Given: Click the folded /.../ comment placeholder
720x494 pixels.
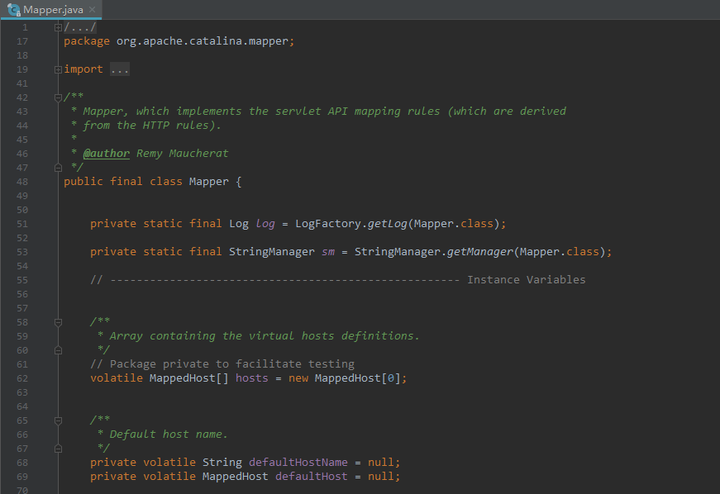Looking at the screenshot, I should [x=80, y=28].
